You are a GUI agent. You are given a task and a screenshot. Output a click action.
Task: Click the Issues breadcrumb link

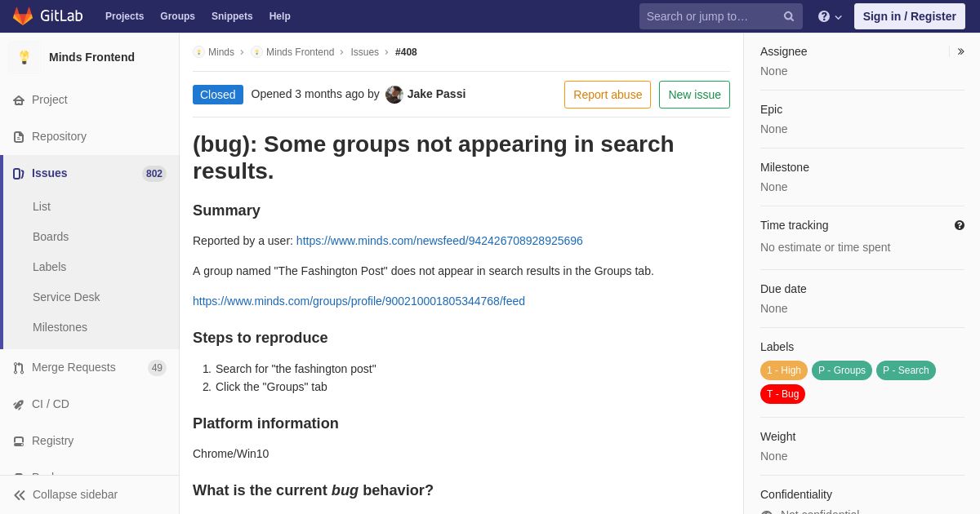pos(364,52)
